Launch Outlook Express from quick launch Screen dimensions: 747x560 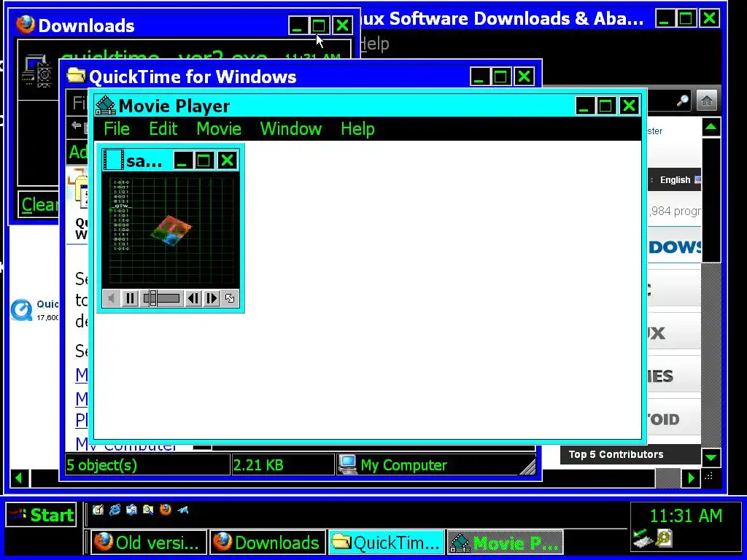point(131,510)
